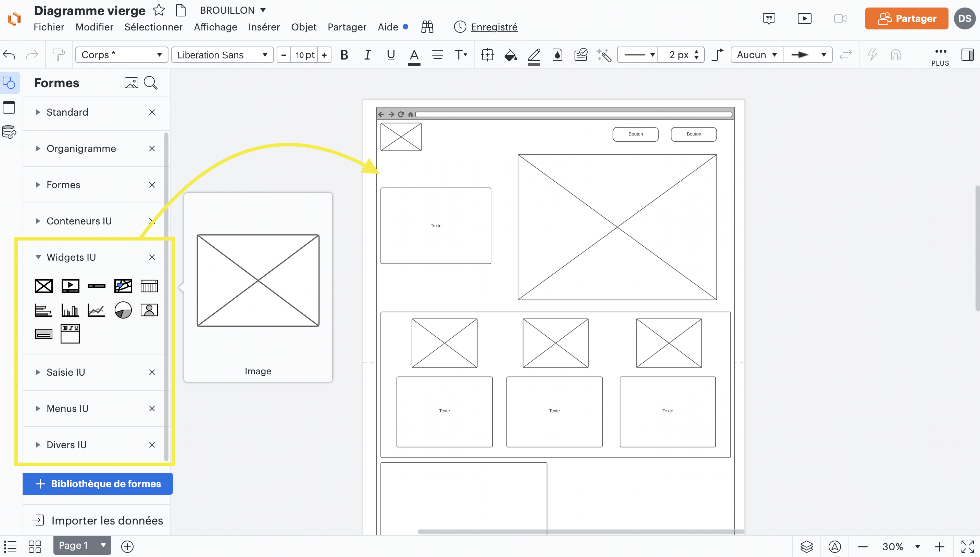980x557 pixels.
Task: Start presentation mode play icon
Action: (x=804, y=18)
